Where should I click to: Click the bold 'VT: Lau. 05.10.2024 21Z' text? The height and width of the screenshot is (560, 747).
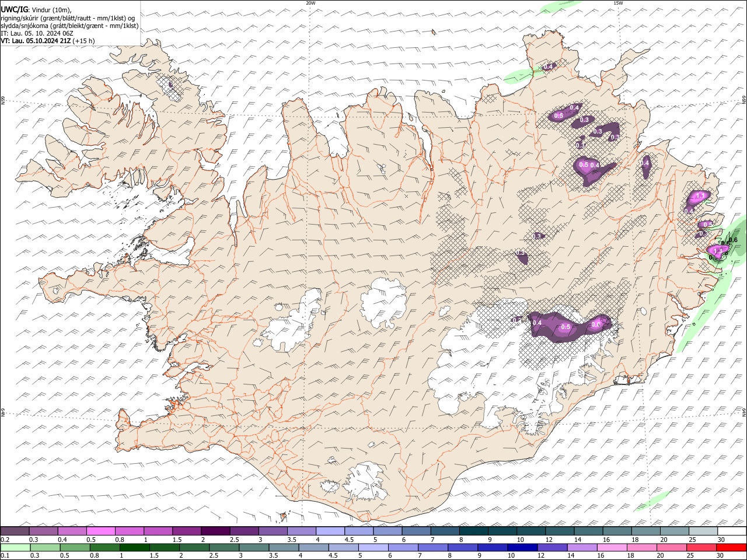(36, 41)
